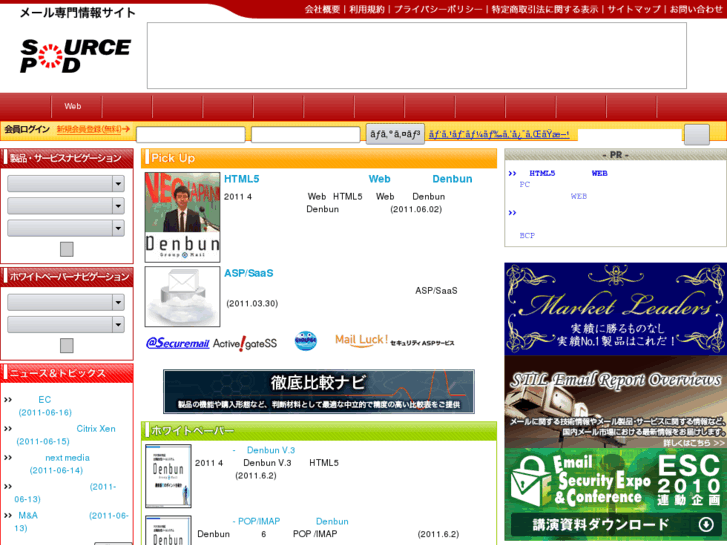Open the Citrix Xen news item
Image resolution: width=727 pixels, height=545 pixels.
click(66, 435)
